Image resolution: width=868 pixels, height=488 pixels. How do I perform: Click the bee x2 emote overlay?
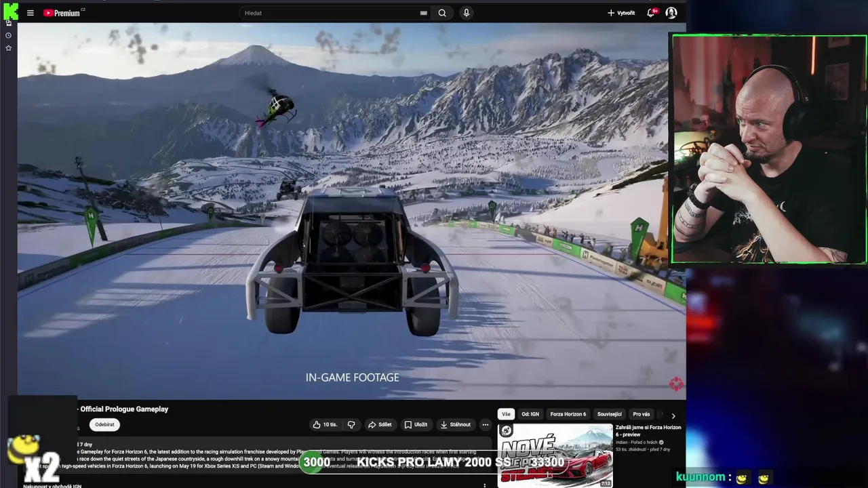click(34, 457)
